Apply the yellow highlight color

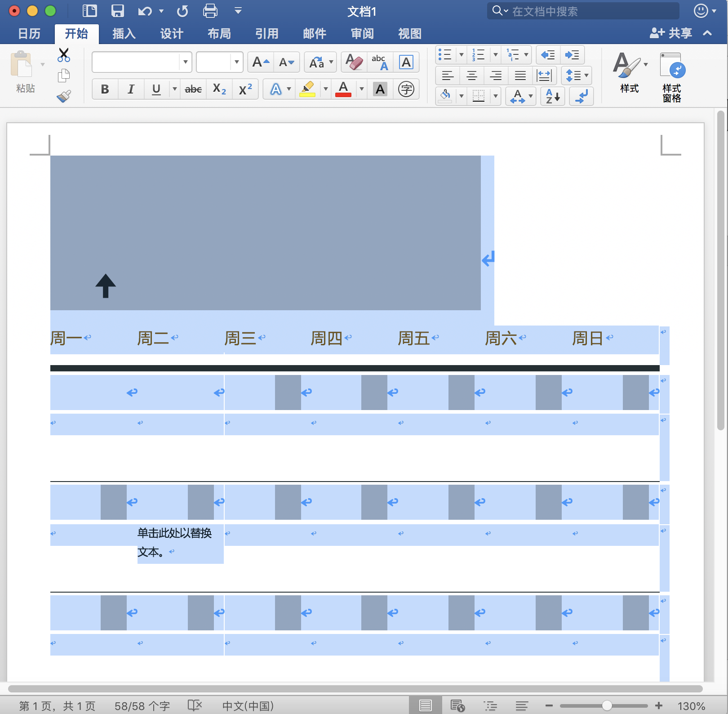[x=308, y=89]
